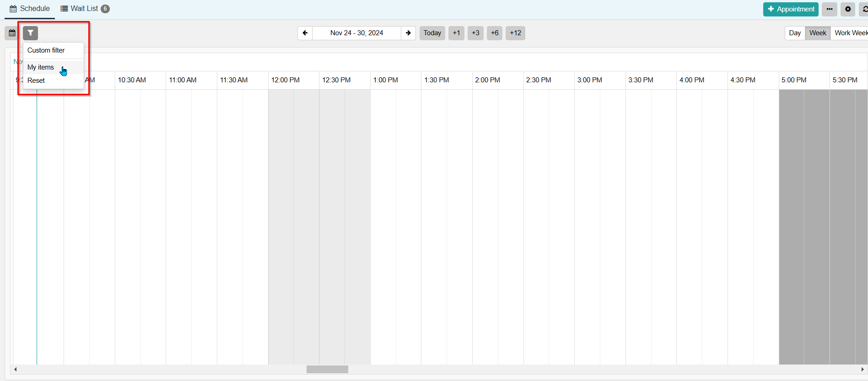Go to previous week arrow
Image resolution: width=868 pixels, height=381 pixels.
305,33
